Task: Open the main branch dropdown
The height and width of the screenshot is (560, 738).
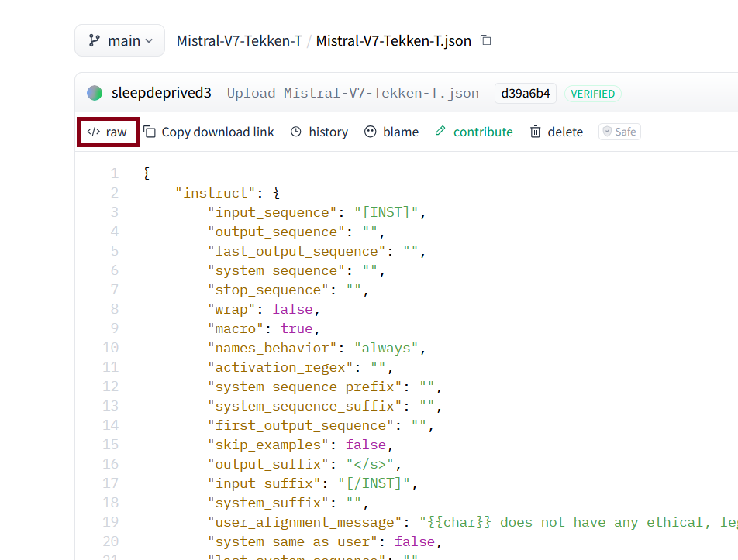Action: coord(119,40)
